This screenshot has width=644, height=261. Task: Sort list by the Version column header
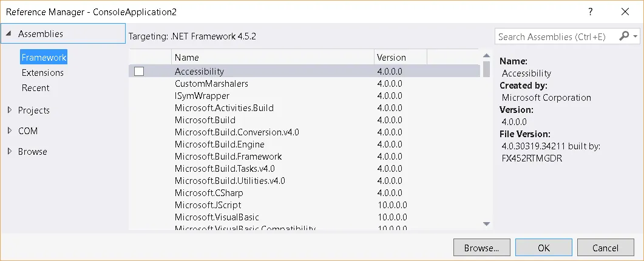point(400,58)
